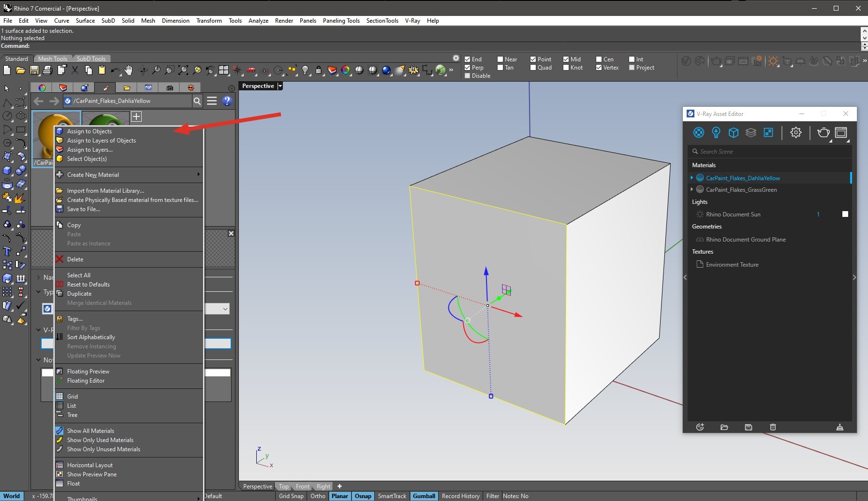
Task: Choose Duplicate in context menu
Action: tap(128, 294)
